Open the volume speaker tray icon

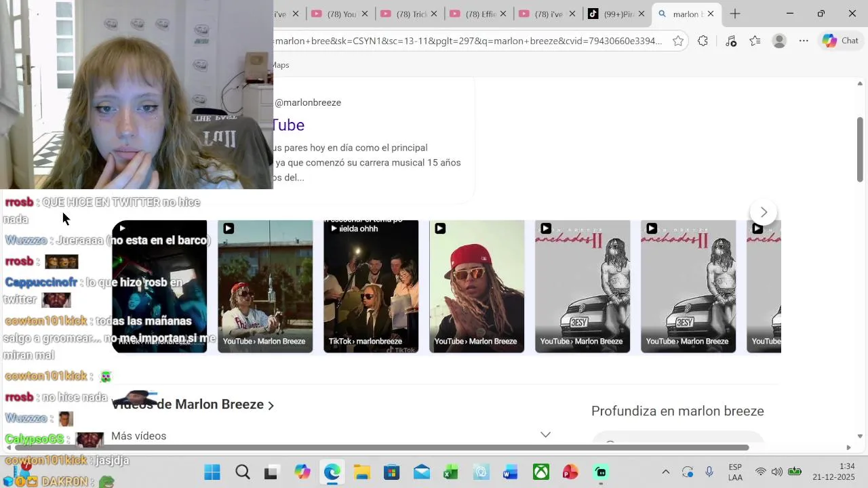tap(777, 472)
